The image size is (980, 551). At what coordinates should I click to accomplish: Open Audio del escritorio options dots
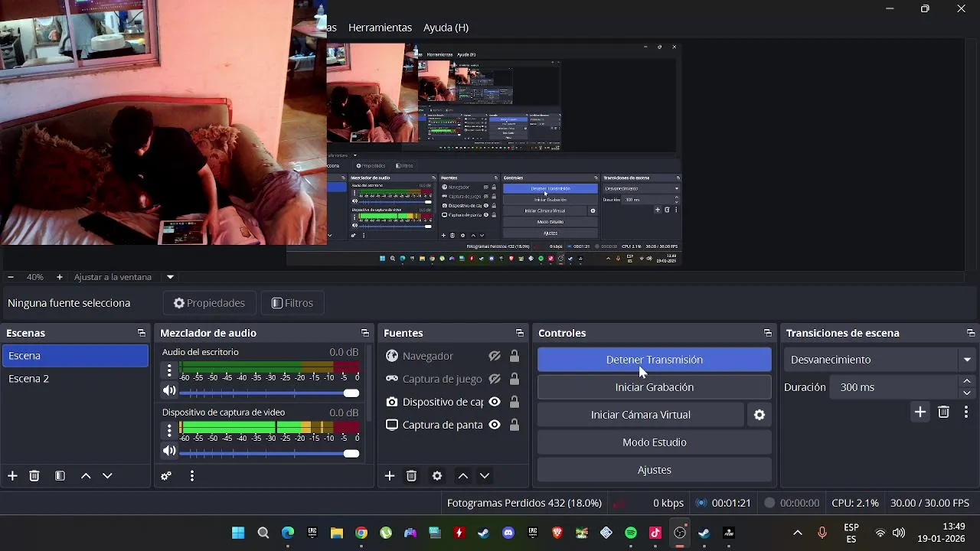click(x=169, y=370)
